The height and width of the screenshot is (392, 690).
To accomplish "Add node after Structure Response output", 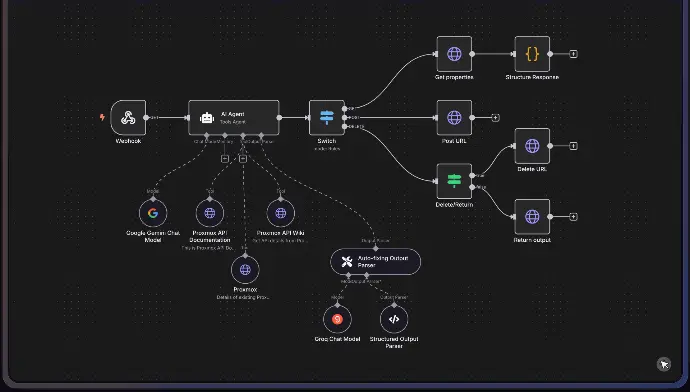I will 573,54.
